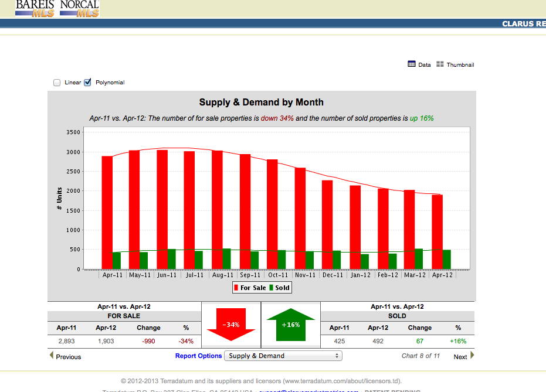Go to the Next chart
Image resolution: width=546 pixels, height=392 pixels.
[x=460, y=357]
